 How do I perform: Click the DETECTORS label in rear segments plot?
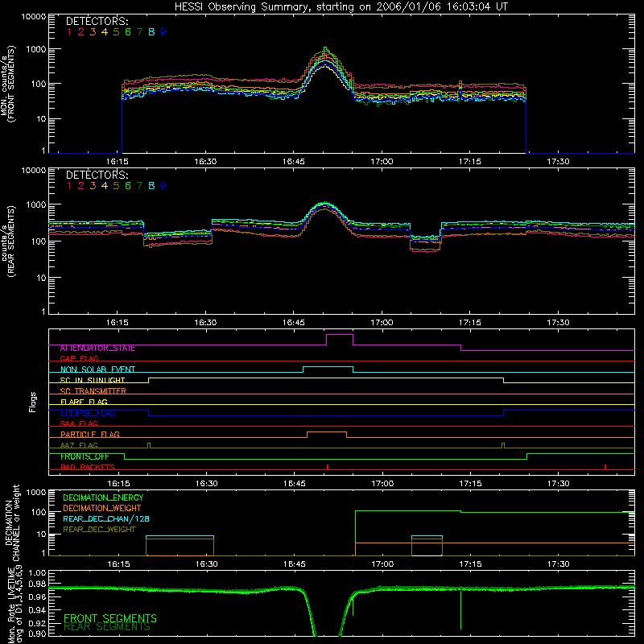click(x=97, y=175)
